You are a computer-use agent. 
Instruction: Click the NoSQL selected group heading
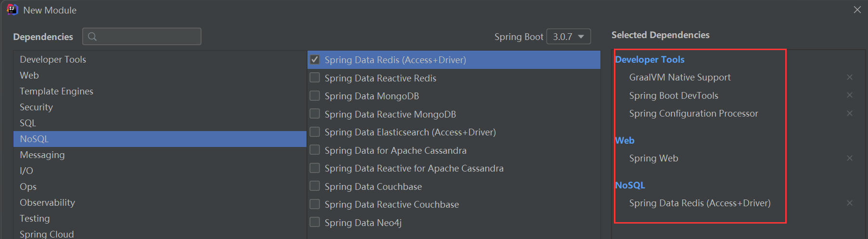630,185
